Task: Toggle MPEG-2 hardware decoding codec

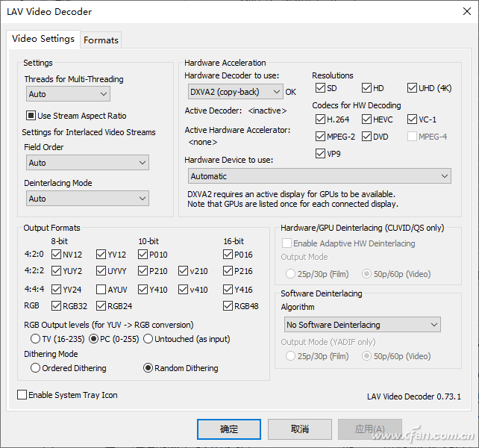Action: click(320, 137)
